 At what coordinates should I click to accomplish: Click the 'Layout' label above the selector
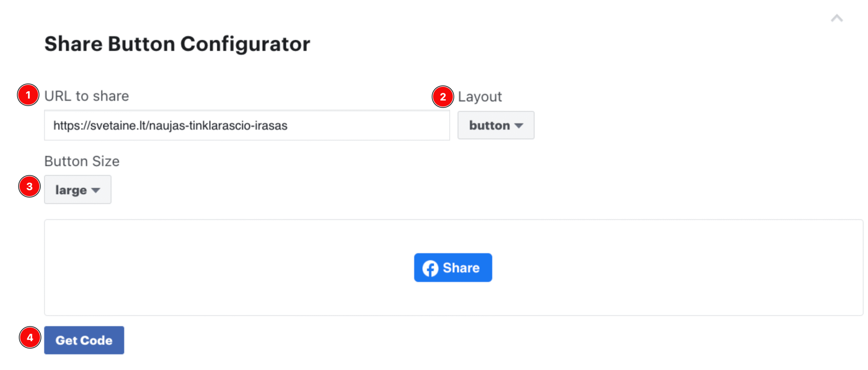click(x=480, y=96)
